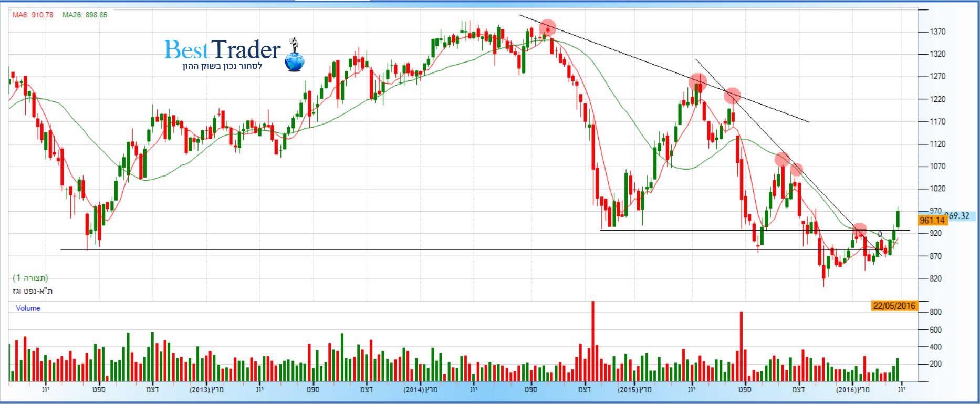Click the 800 level on volume axis
This screenshot has height=404, width=980.
[x=935, y=312]
